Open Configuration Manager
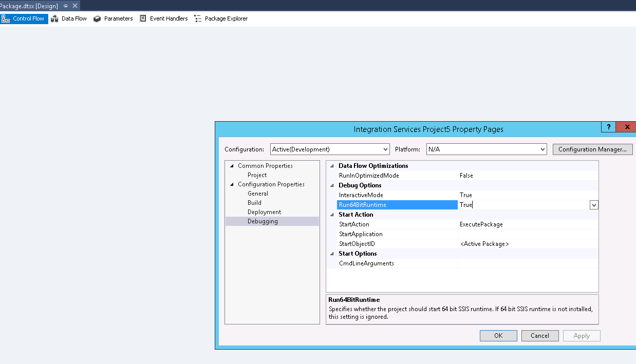 tap(592, 149)
